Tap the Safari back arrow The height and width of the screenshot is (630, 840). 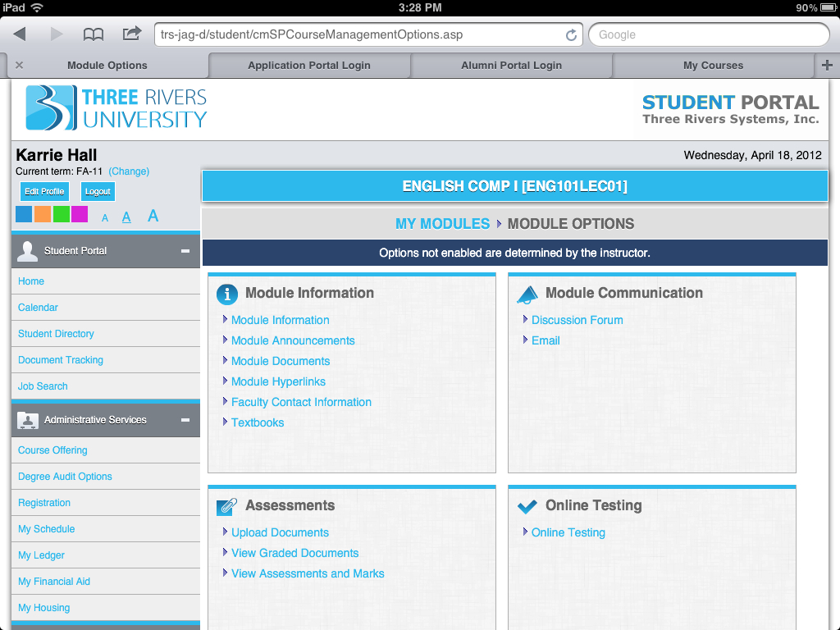point(20,34)
